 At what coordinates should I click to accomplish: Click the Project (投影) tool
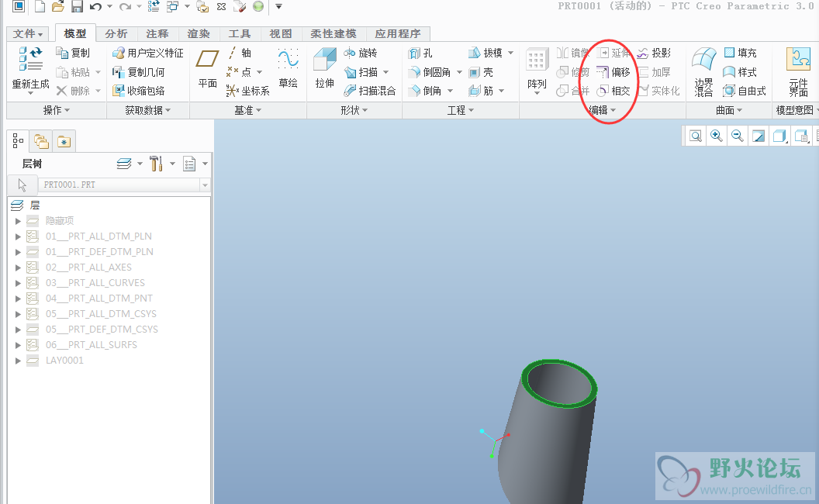tap(654, 53)
